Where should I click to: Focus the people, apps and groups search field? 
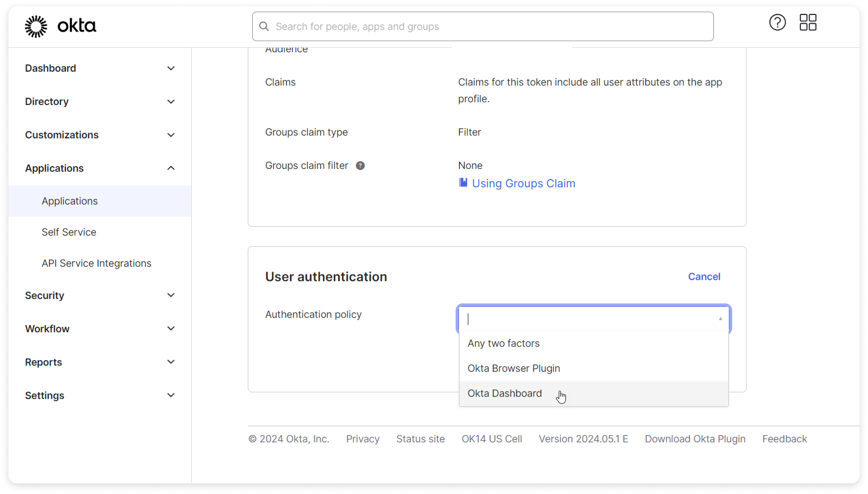pos(483,27)
